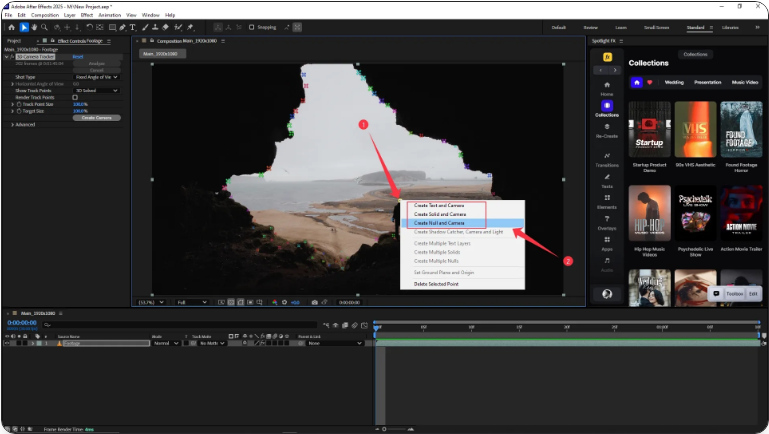
Task: Click the Create Camera button
Action: click(96, 117)
